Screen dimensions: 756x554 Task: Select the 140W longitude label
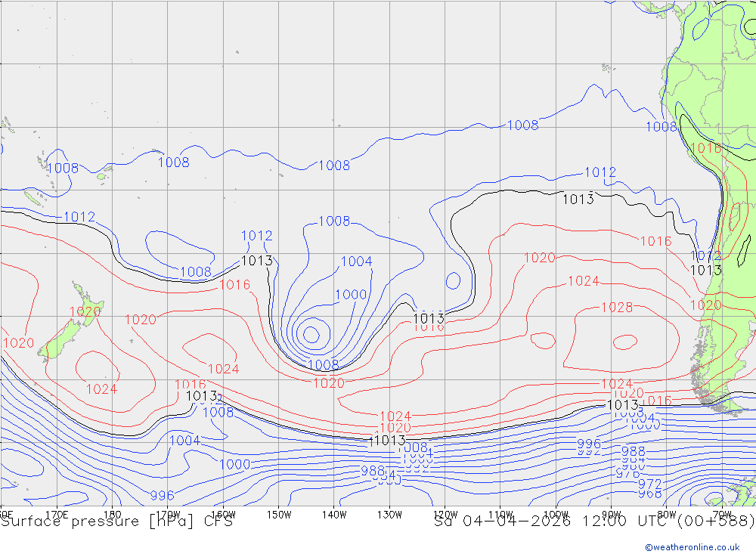coord(334,515)
